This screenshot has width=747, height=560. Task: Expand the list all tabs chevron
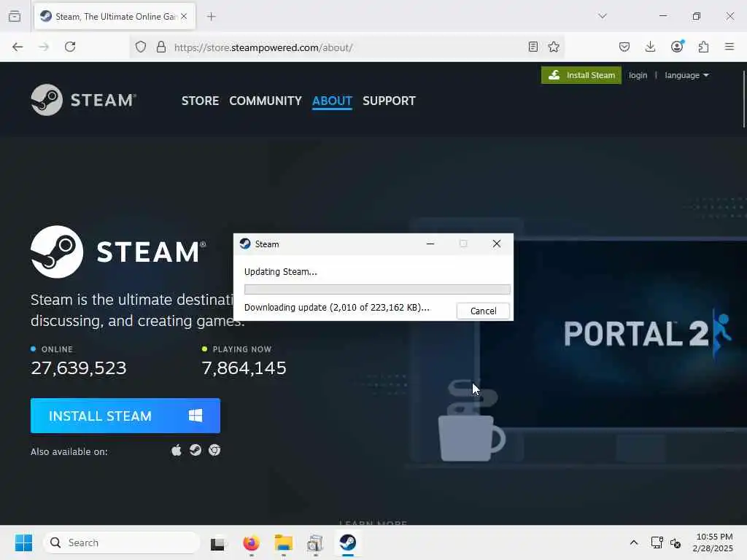[603, 16]
